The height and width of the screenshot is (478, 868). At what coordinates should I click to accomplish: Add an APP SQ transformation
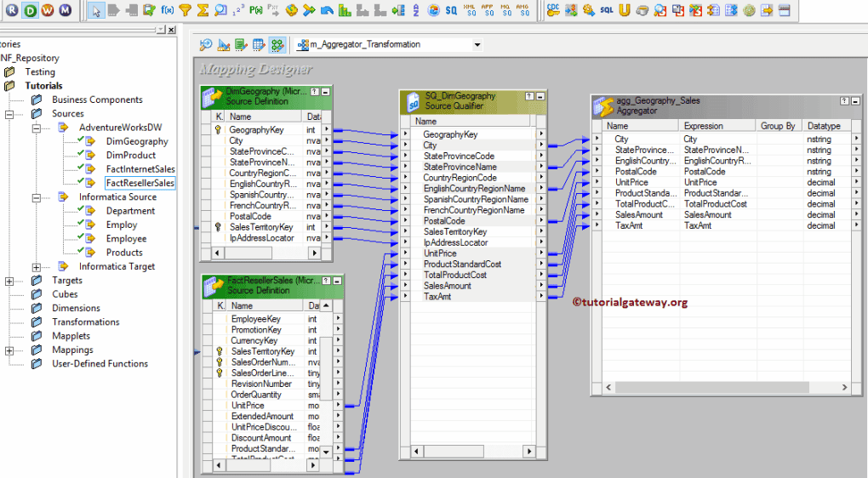tap(487, 10)
